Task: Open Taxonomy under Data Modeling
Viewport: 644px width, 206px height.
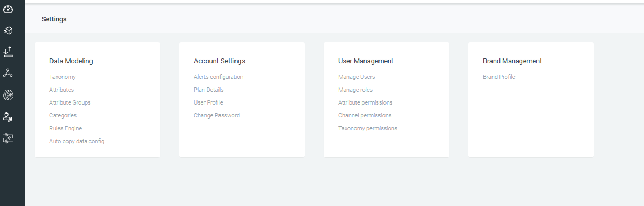Action: click(63, 77)
